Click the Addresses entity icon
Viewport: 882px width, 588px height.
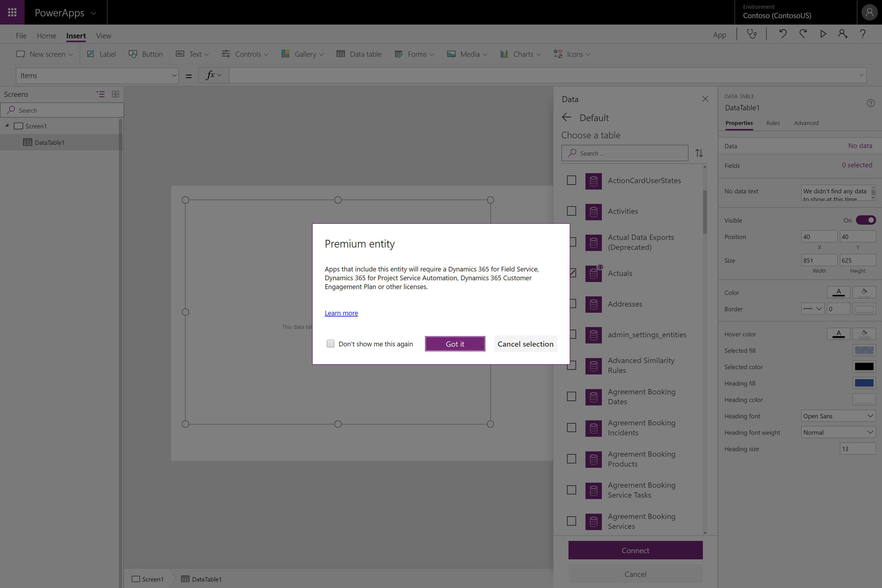point(593,305)
